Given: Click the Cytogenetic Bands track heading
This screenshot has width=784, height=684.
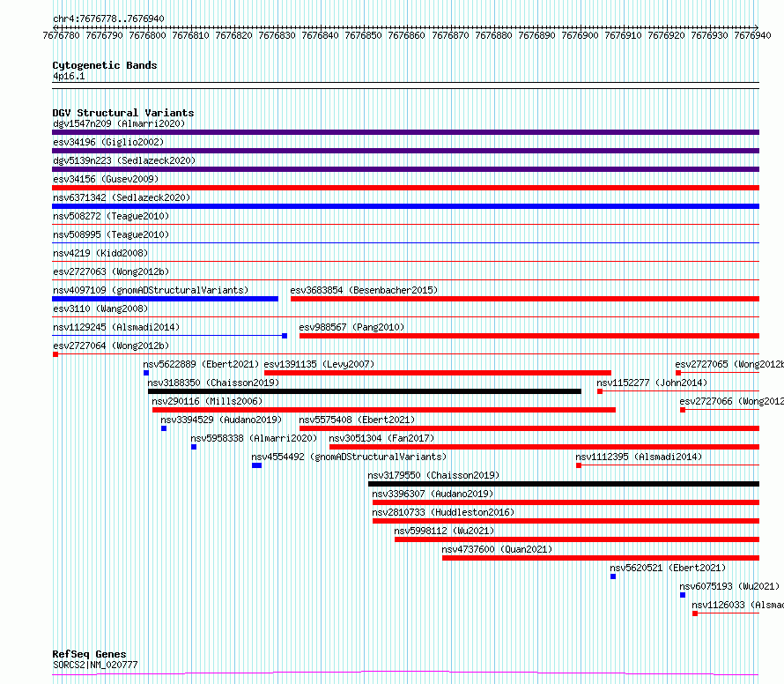Looking at the screenshot, I should (x=105, y=65).
